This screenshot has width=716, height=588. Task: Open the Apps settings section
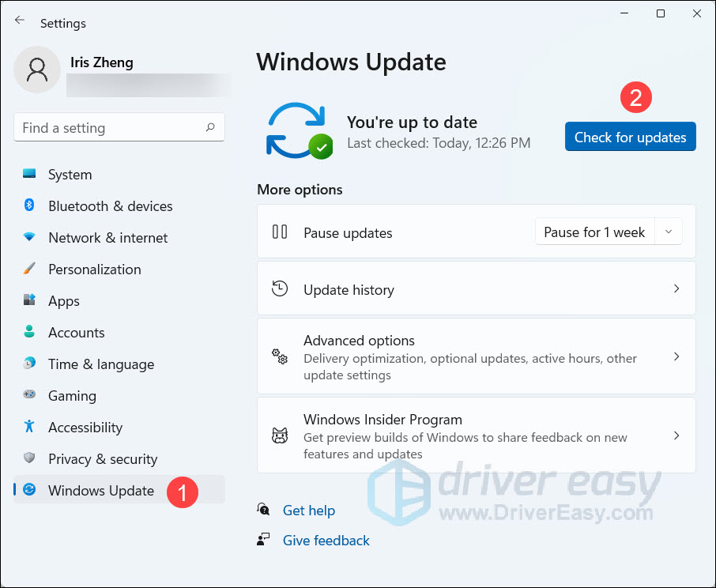click(64, 301)
